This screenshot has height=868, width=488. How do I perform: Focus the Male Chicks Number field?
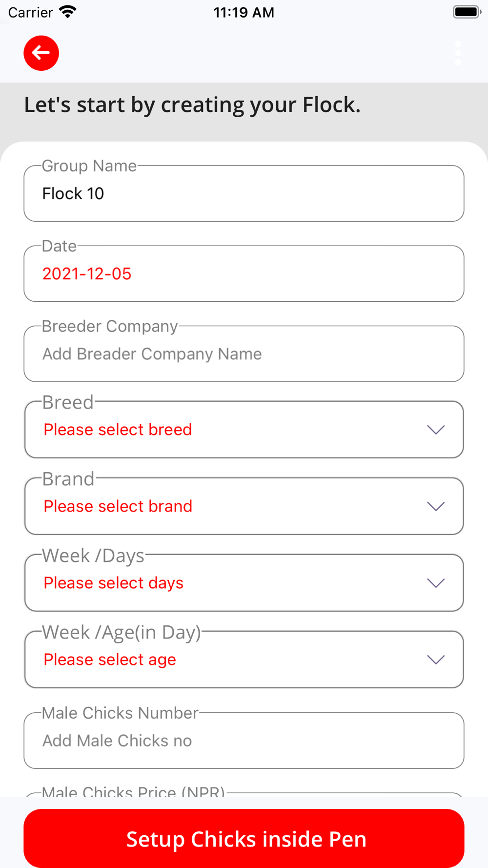244,741
